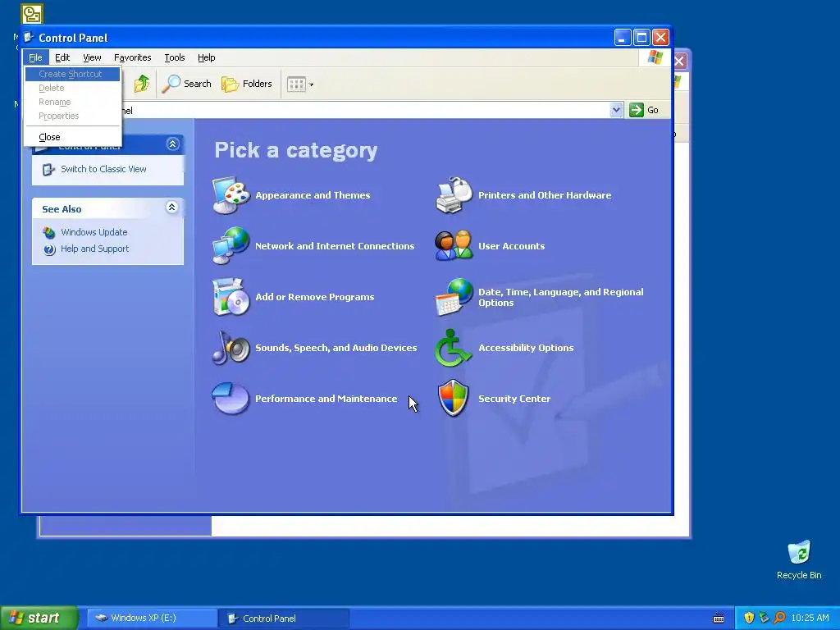
Task: Click the Sounds, Speech, and Audio Devices link
Action: 336,348
